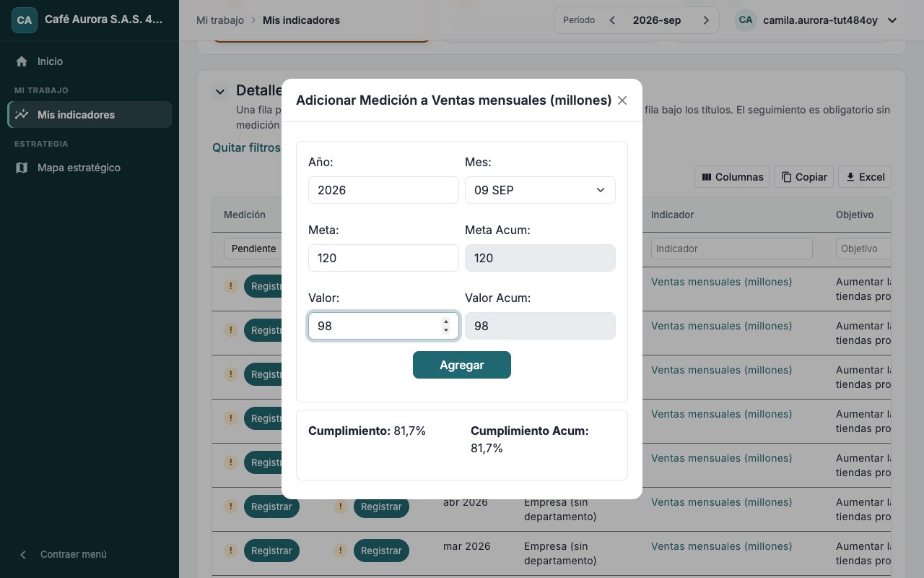Edit the Meta field showing 120

pyautogui.click(x=383, y=258)
